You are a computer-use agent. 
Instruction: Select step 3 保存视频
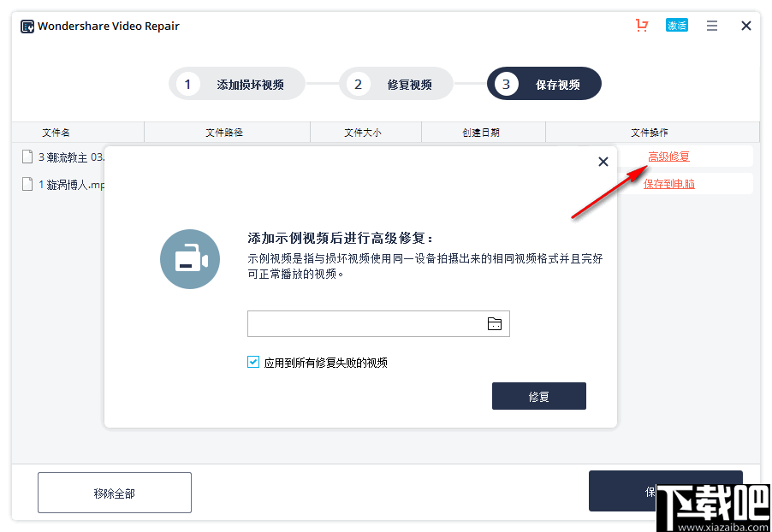[543, 83]
